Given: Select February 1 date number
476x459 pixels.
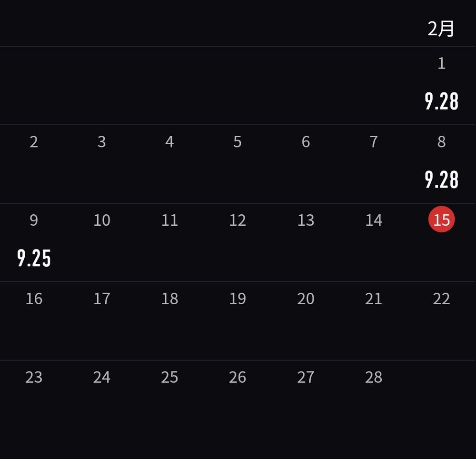Looking at the screenshot, I should [442, 63].
